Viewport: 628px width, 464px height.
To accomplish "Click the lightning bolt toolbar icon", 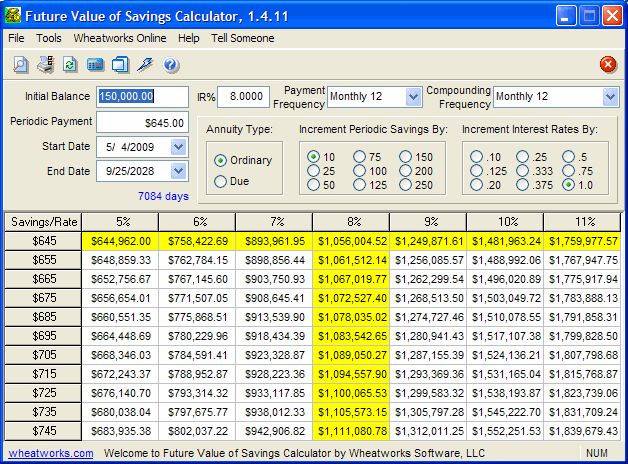I will tap(145, 65).
